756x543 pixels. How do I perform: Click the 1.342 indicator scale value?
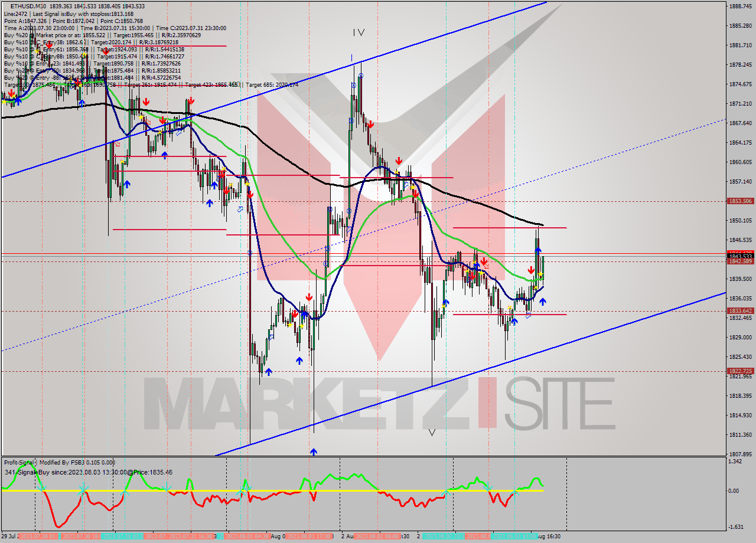(737, 462)
